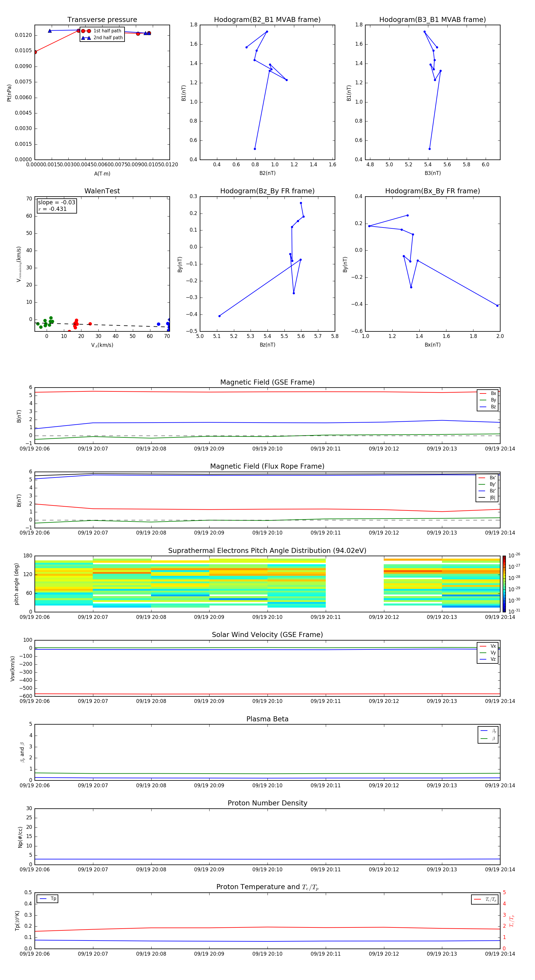Screen dimensions: 535x980
Task: Click the white data gap in the pitch angle spectrogram
Action: click(355, 584)
